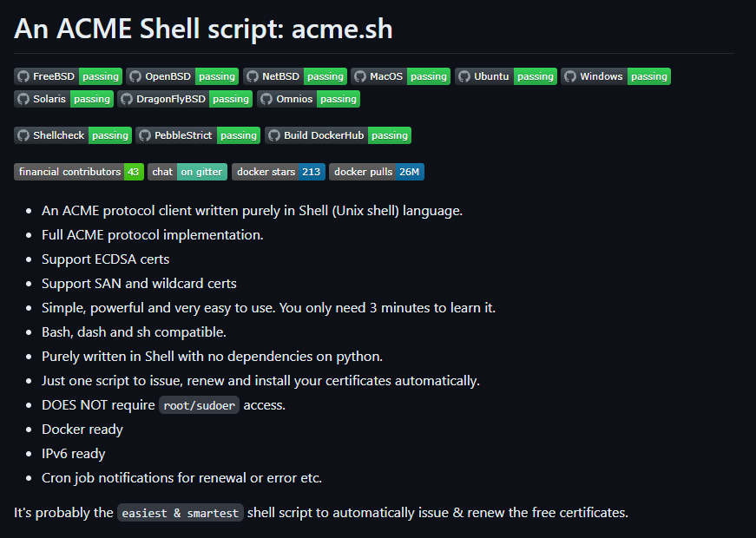Click the acme.sh page heading
Viewport: 756px width, 538px height.
pyautogui.click(x=203, y=29)
